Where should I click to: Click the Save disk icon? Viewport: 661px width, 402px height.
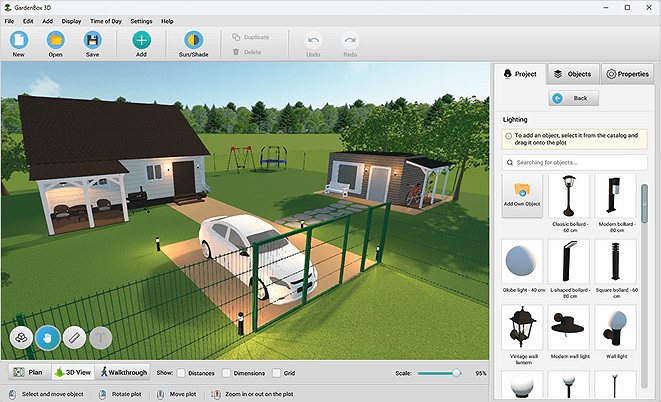[92, 40]
